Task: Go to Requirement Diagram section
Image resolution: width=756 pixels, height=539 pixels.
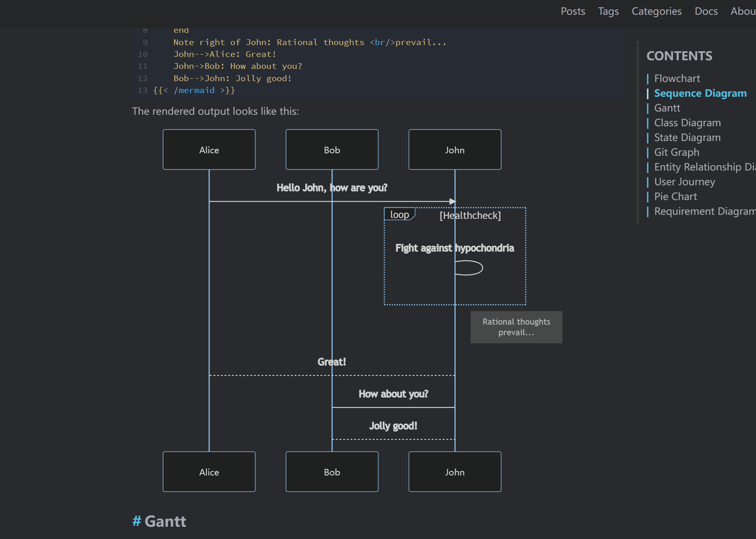Action: (x=705, y=211)
